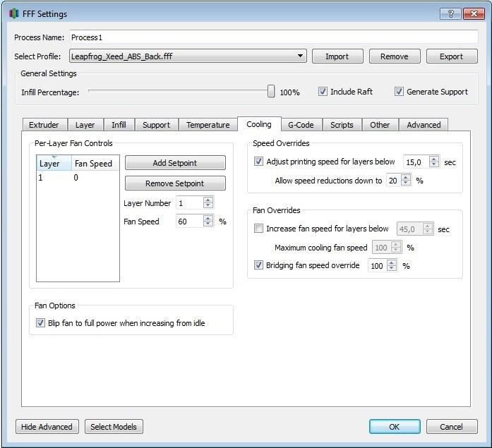Increase speed reductions percent stepper

(406, 177)
